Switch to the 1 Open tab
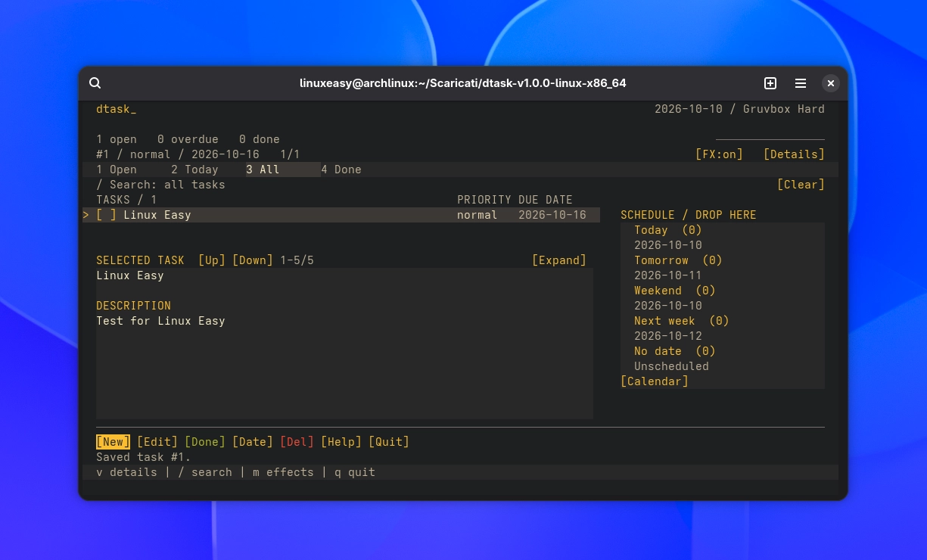Screen dimensions: 927x560 click(117, 170)
